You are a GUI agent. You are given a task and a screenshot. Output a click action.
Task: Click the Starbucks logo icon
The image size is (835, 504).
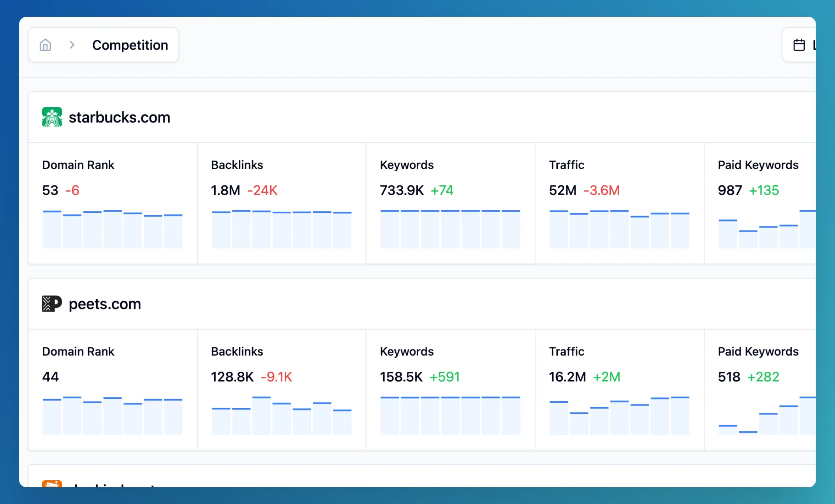(52, 117)
